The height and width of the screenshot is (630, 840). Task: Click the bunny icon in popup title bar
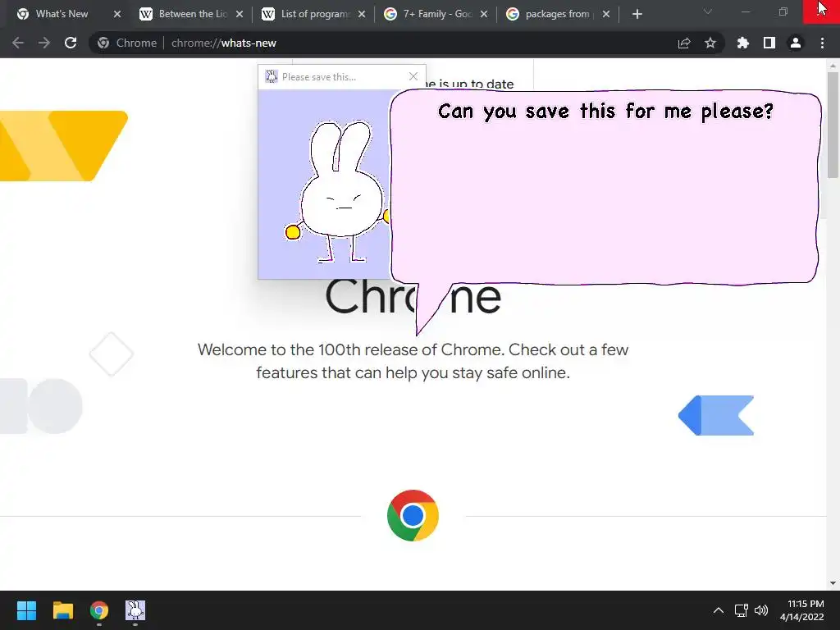coord(272,76)
